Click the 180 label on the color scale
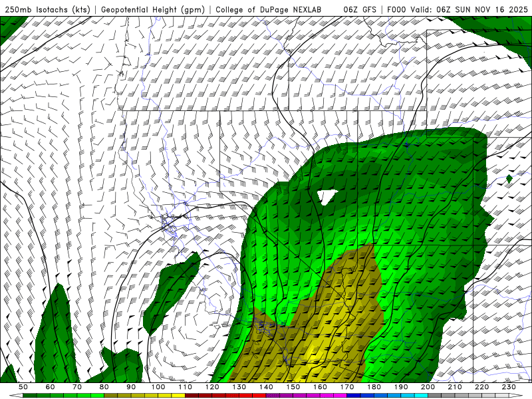The height and width of the screenshot is (399, 532). [x=374, y=387]
